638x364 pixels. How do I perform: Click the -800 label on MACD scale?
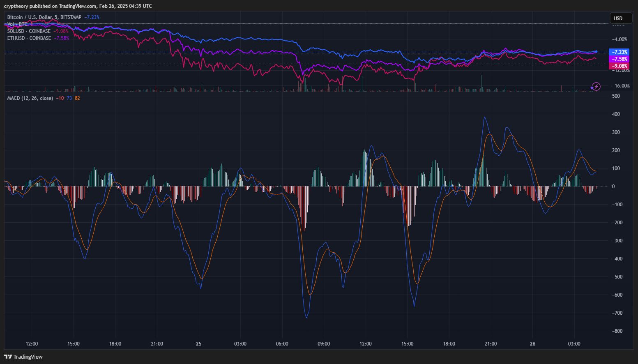(x=617, y=331)
